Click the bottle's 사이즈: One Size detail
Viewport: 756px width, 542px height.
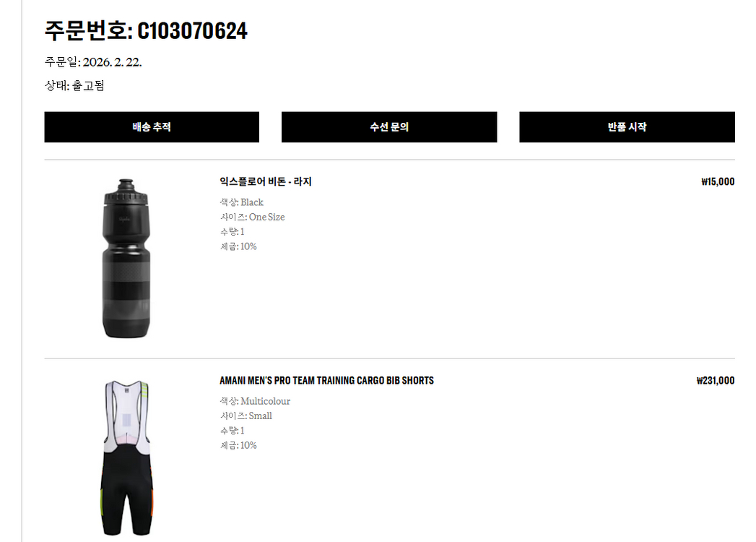(x=252, y=218)
